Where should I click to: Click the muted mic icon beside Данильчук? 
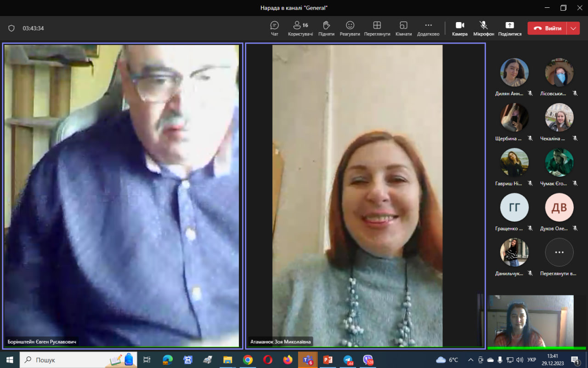(530, 274)
